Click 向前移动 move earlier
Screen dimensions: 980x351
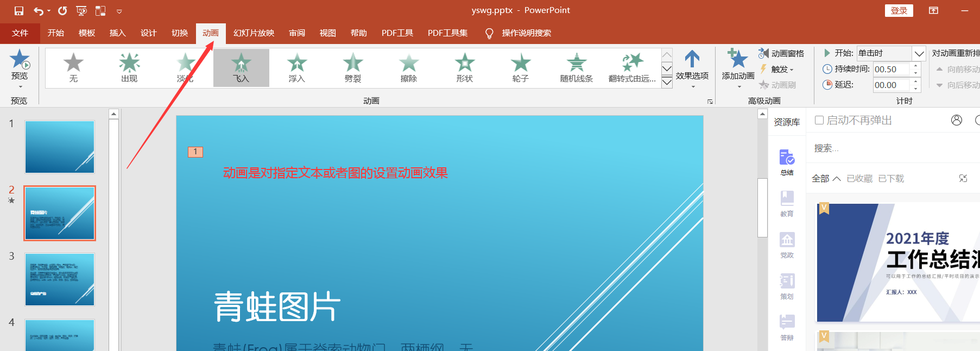click(958, 70)
